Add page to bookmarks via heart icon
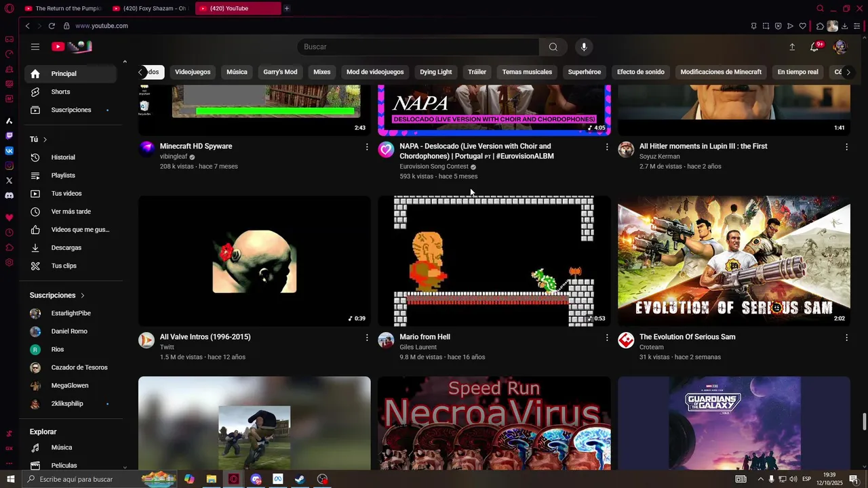 coord(802,26)
